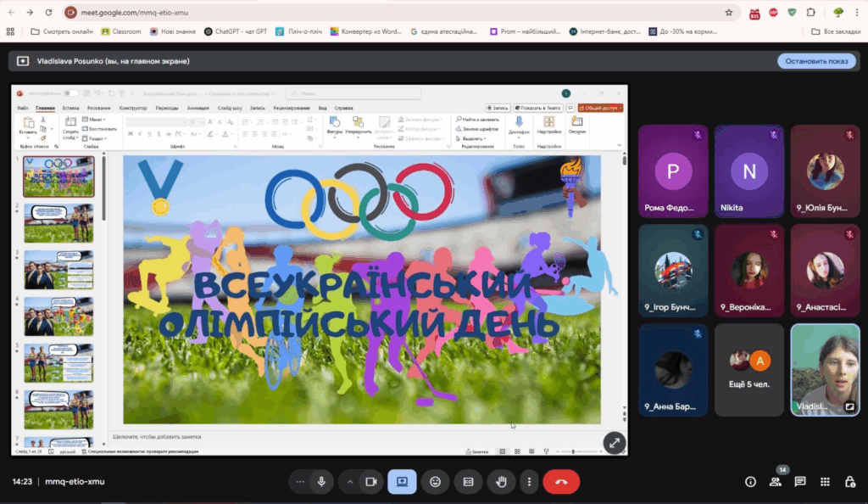Open the activities grid icon
Image resolution: width=868 pixels, height=504 pixels.
(826, 482)
